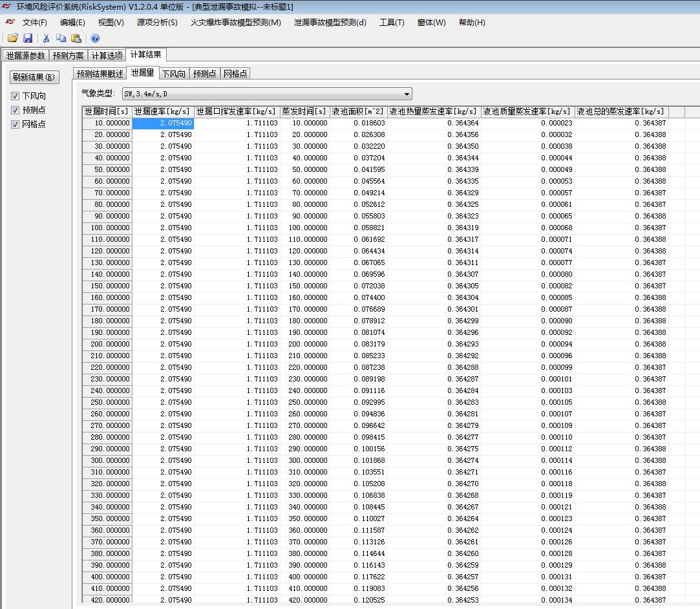Viewport: 700px width, 609px height.
Task: Paste using the clipboard toolbar icon
Action: click(76, 38)
